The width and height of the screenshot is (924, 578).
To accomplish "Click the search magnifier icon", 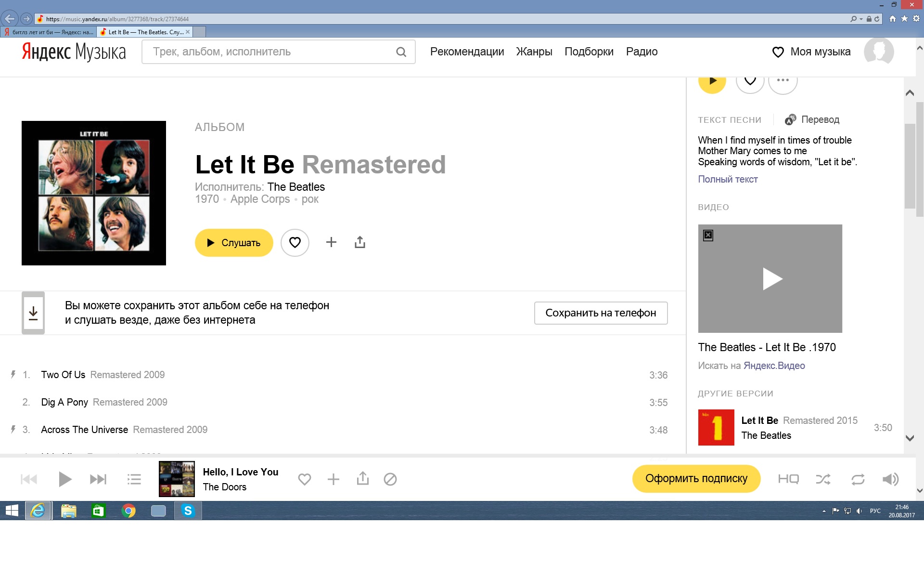I will (x=401, y=52).
